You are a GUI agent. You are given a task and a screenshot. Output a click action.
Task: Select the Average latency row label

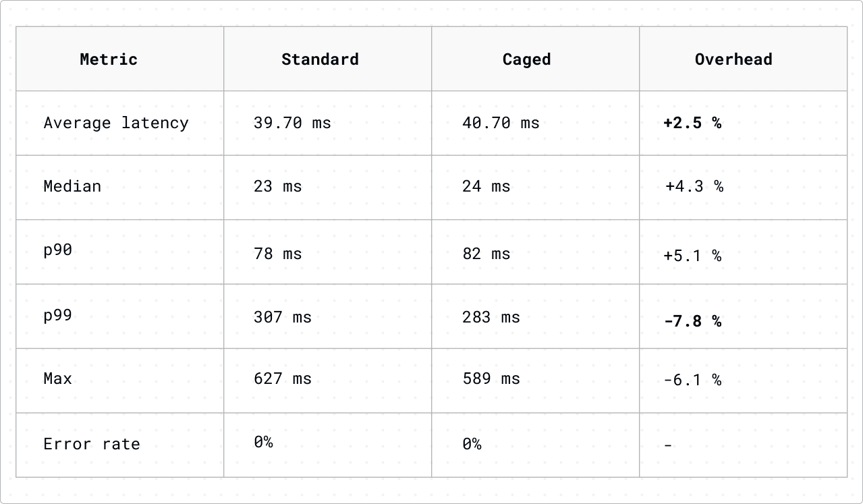point(116,123)
